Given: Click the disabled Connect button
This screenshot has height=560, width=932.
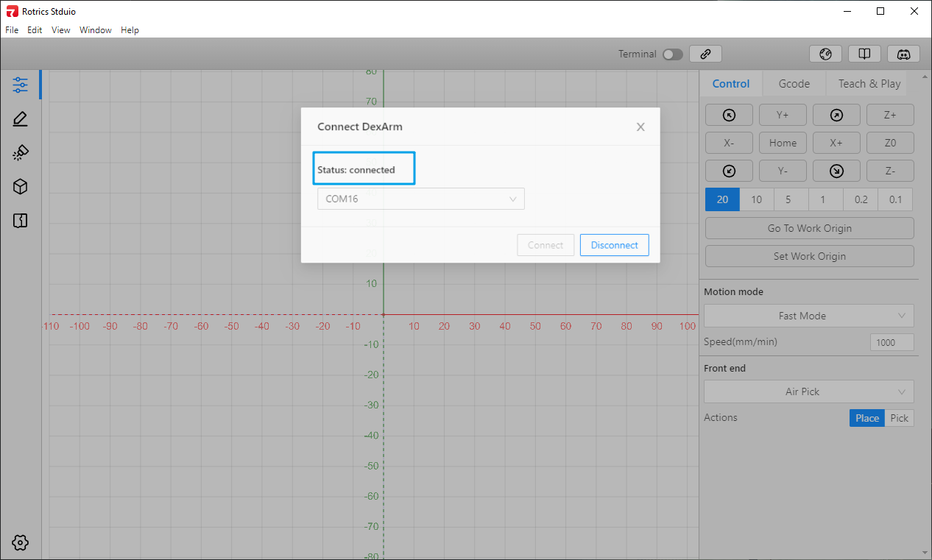Looking at the screenshot, I should click(546, 245).
